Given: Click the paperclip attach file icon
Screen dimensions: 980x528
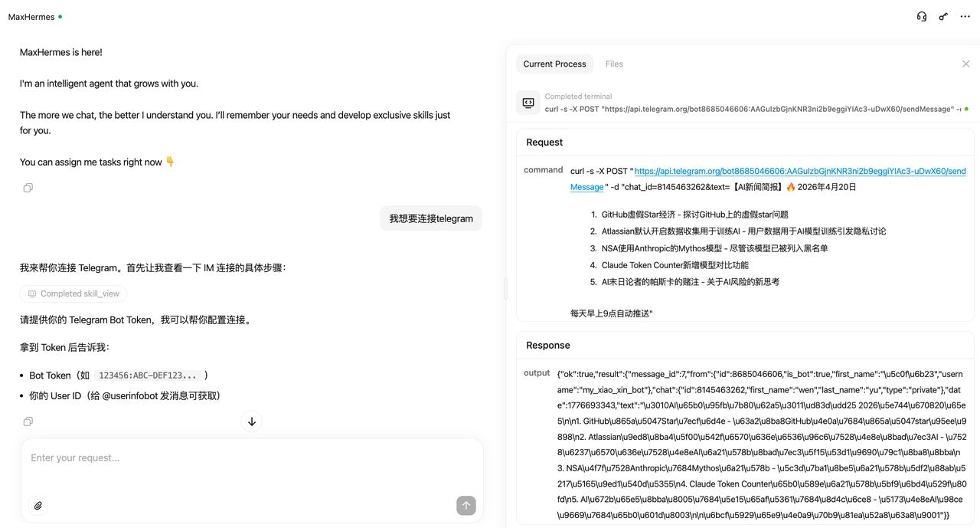Looking at the screenshot, I should pos(38,505).
